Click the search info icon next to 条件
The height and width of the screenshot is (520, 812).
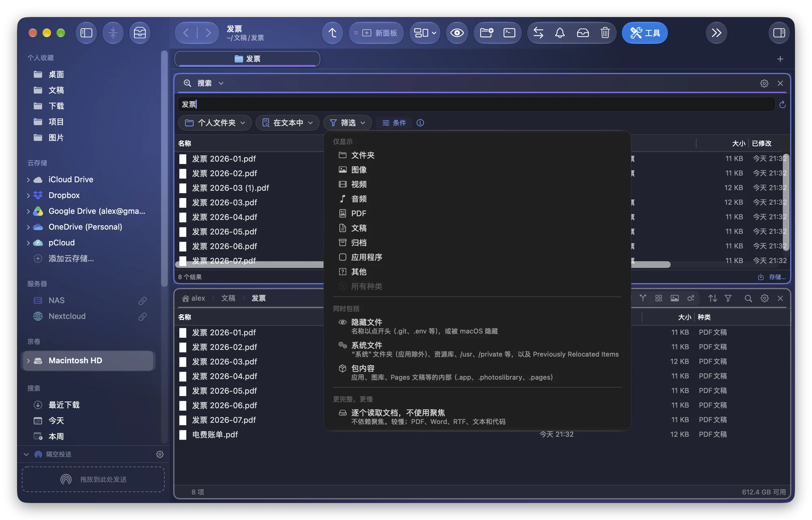420,123
